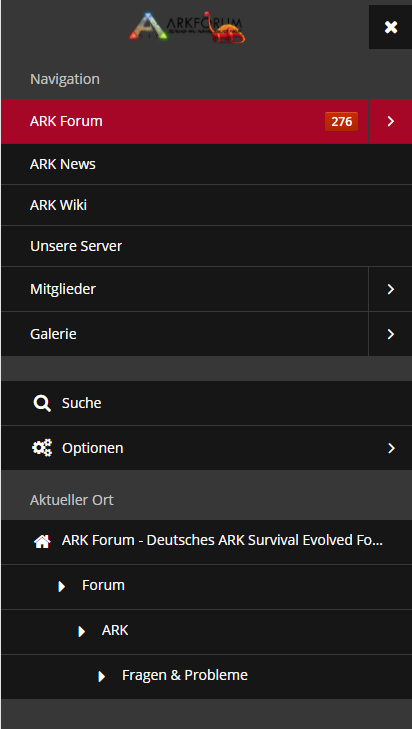Open Fragen & Probleme breadcrumb link
This screenshot has height=729, width=412.
pos(185,675)
